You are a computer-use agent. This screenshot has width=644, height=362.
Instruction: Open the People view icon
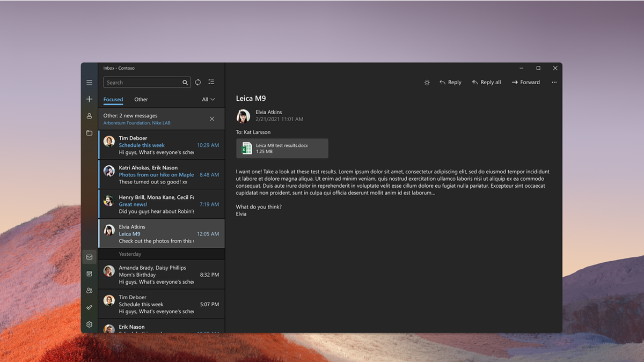click(89, 290)
